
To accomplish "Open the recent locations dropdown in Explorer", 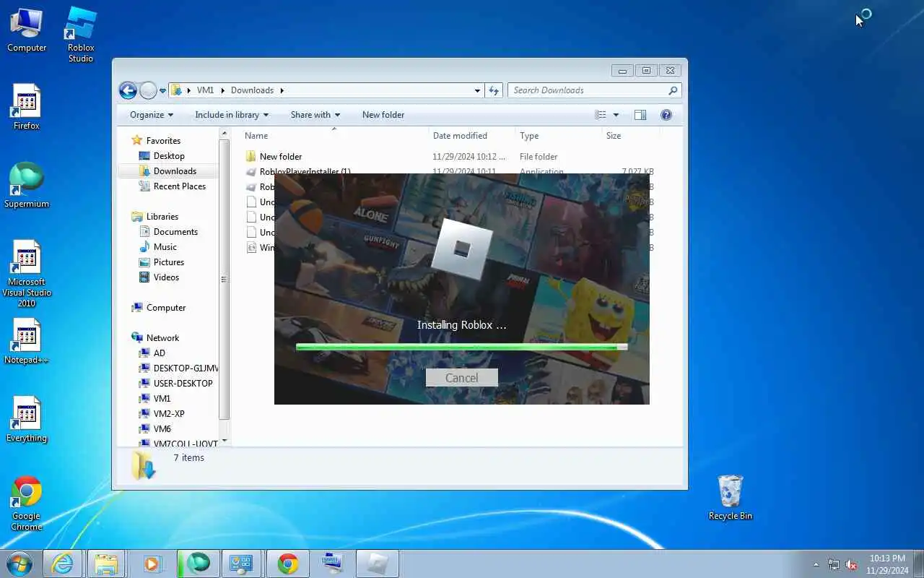I will pos(162,90).
